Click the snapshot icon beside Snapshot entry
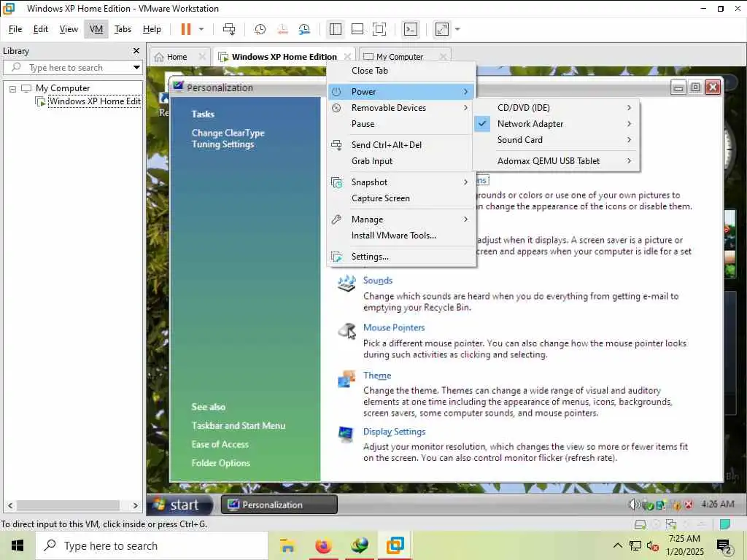This screenshot has width=747, height=560. click(336, 182)
